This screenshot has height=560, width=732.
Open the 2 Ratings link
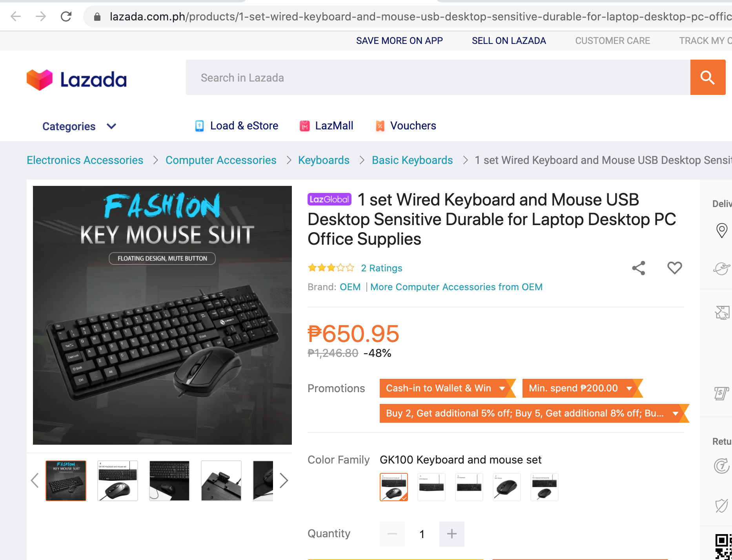381,268
